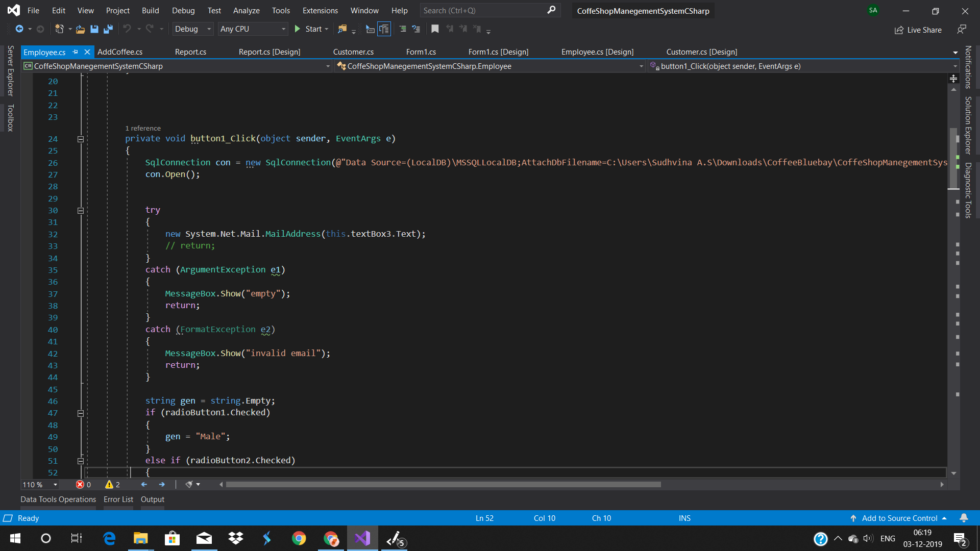Switch to the Customer.cs tab
The width and height of the screenshot is (980, 551).
pyautogui.click(x=353, y=52)
